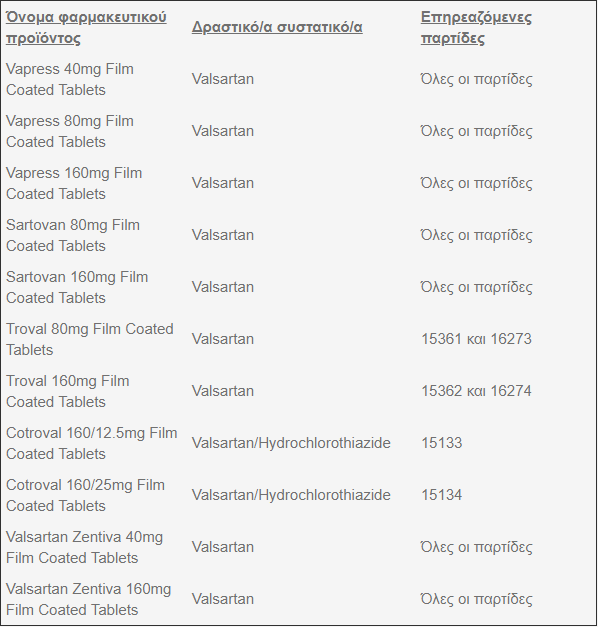Select Valsartan Zentiva 160mg product name
Screen dimensions: 598x627
[88, 599]
